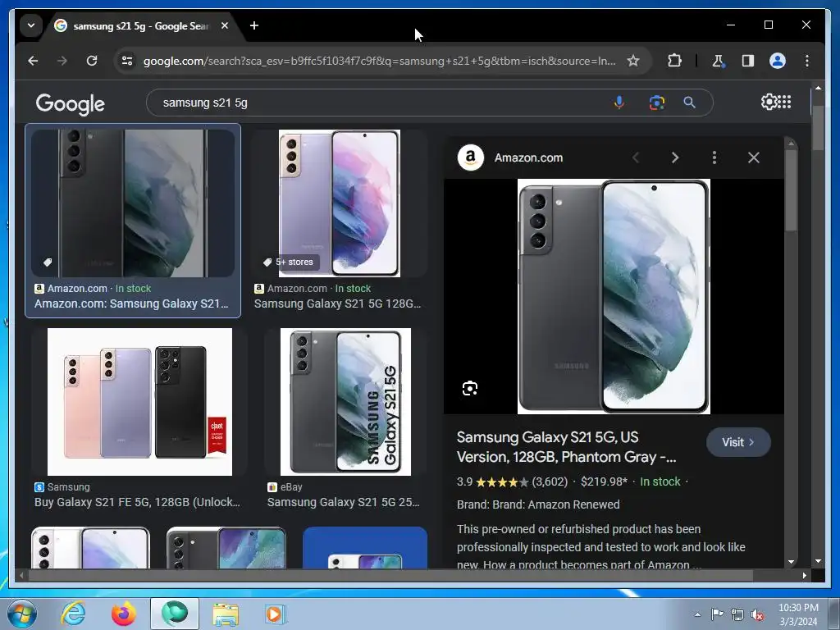This screenshot has width=840, height=630.
Task: Open a new tab with plus button
Action: tap(254, 25)
